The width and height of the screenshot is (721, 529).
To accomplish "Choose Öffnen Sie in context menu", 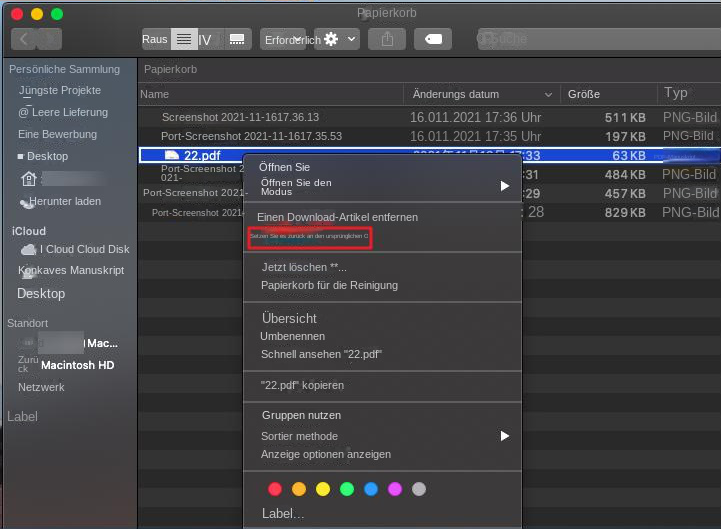I will tap(285, 167).
